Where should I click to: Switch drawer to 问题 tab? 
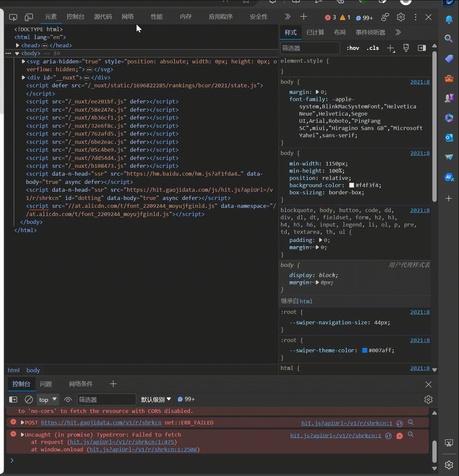[x=46, y=384]
